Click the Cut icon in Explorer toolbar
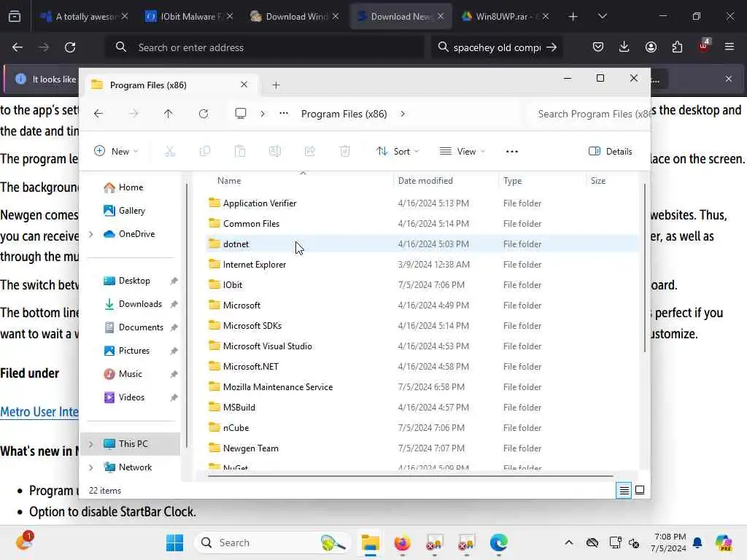Viewport: 747px width, 560px height. (170, 152)
